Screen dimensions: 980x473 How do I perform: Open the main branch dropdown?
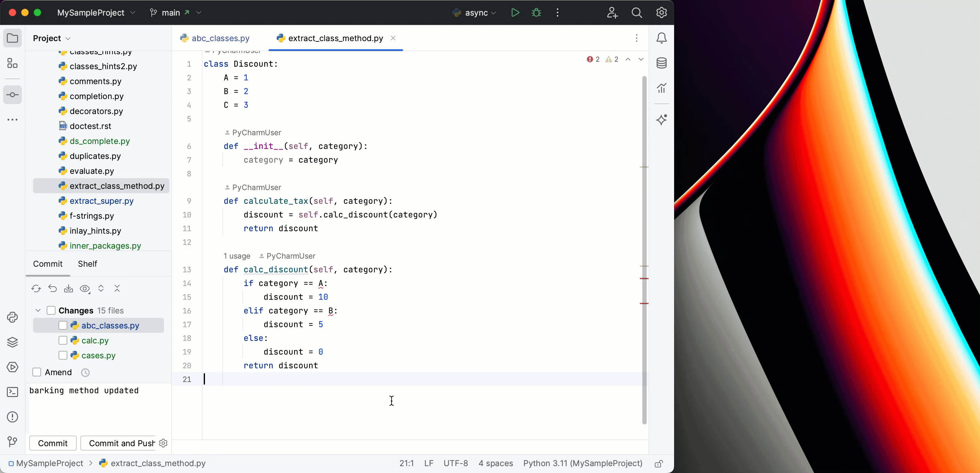tap(175, 12)
